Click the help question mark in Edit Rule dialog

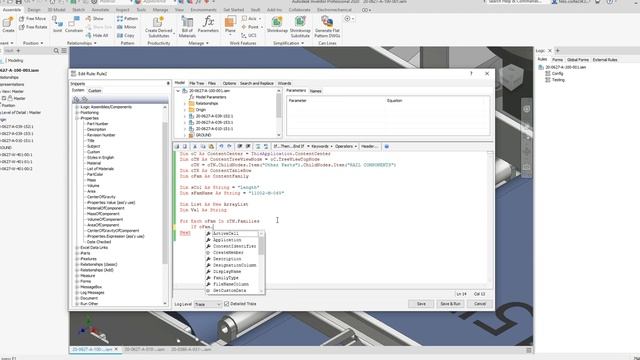[x=471, y=73]
